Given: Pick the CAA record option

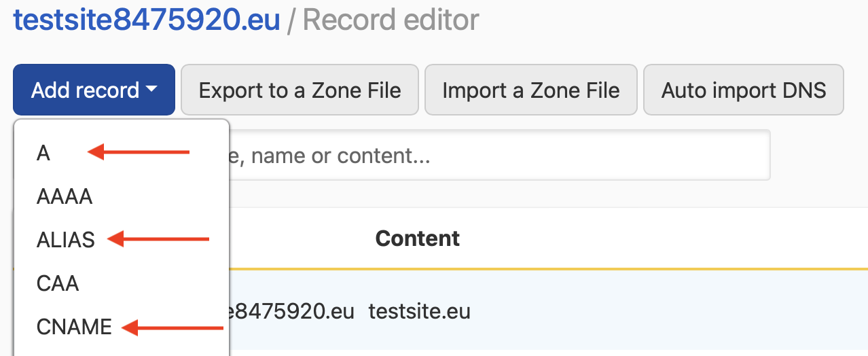Looking at the screenshot, I should point(58,283).
